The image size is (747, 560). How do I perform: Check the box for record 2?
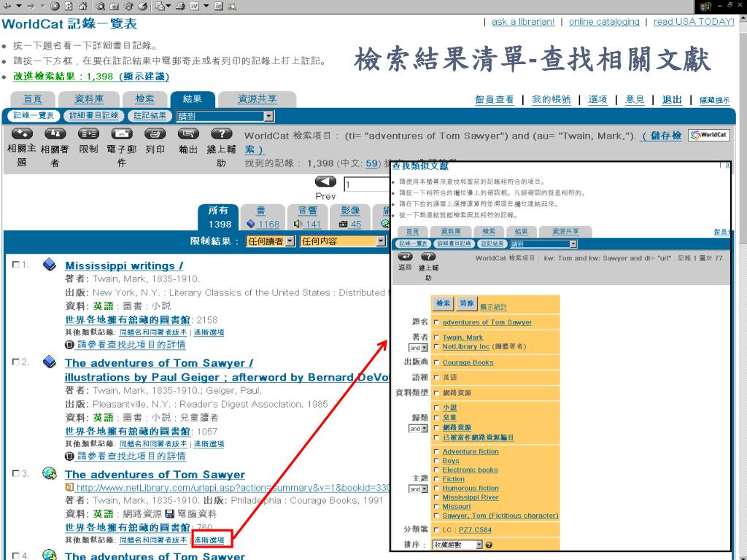coord(16,362)
